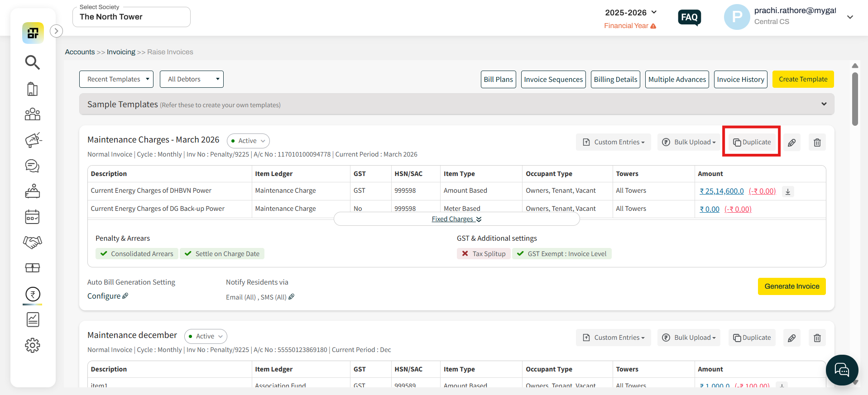868x395 pixels.
Task: Delete the Maintenance december template
Action: 817,338
